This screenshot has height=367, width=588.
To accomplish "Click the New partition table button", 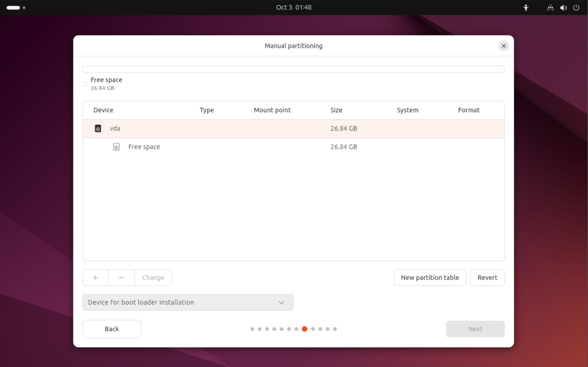I will tap(430, 278).
